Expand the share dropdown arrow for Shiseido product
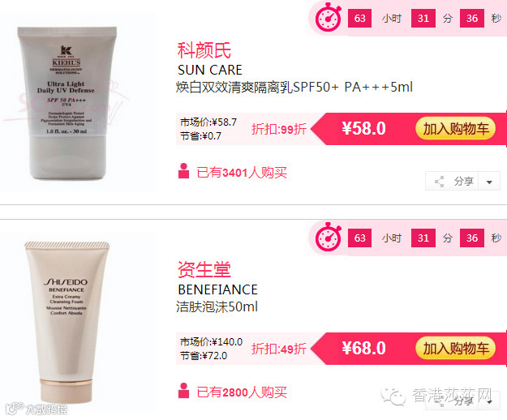The height and width of the screenshot is (420, 507). pyautogui.click(x=489, y=402)
